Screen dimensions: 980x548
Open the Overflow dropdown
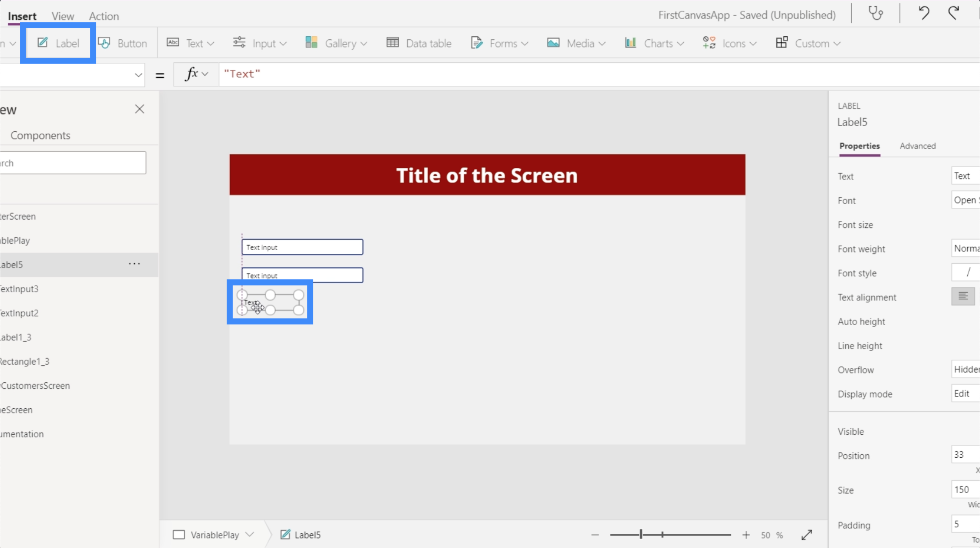(x=965, y=369)
